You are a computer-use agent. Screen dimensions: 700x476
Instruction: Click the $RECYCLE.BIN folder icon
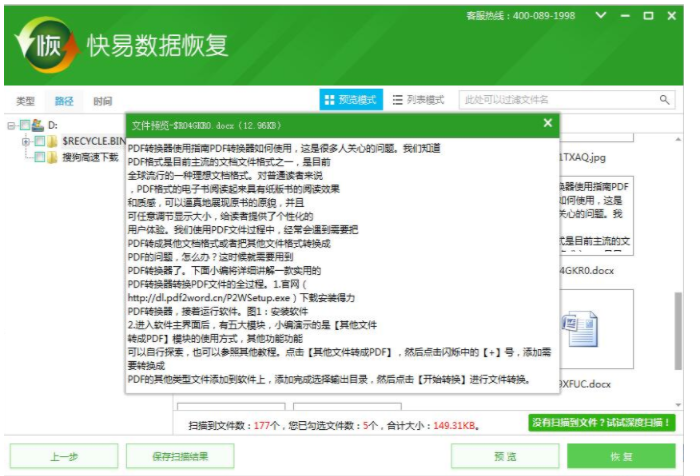click(x=53, y=141)
